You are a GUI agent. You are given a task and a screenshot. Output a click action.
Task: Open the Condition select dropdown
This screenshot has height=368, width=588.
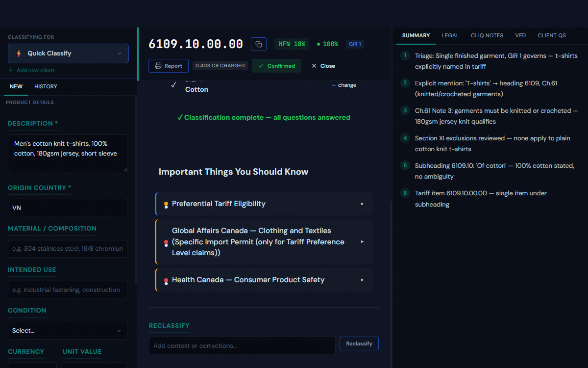68,331
